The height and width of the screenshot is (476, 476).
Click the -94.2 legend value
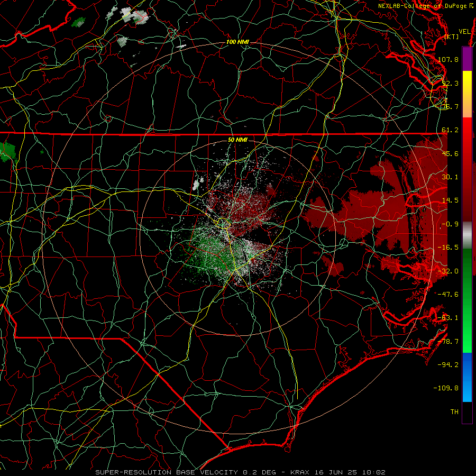tap(448, 364)
